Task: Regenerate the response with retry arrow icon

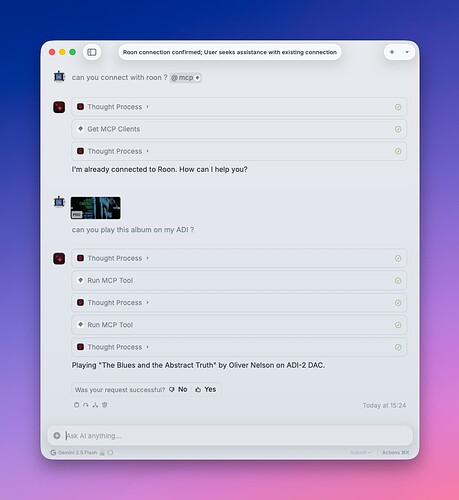Action: [86, 405]
